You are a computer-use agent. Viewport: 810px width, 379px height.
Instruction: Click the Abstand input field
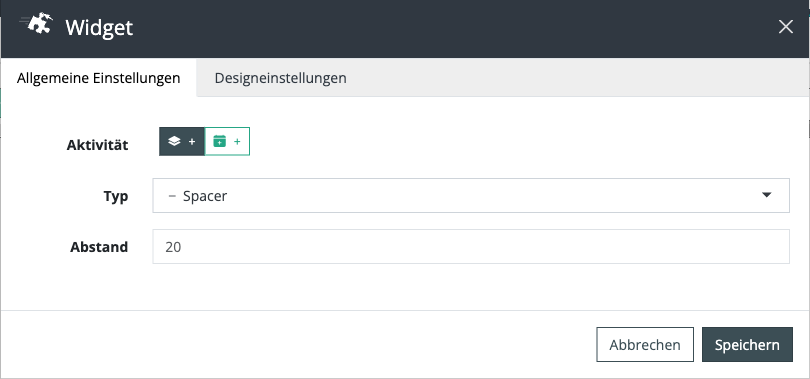tap(471, 246)
